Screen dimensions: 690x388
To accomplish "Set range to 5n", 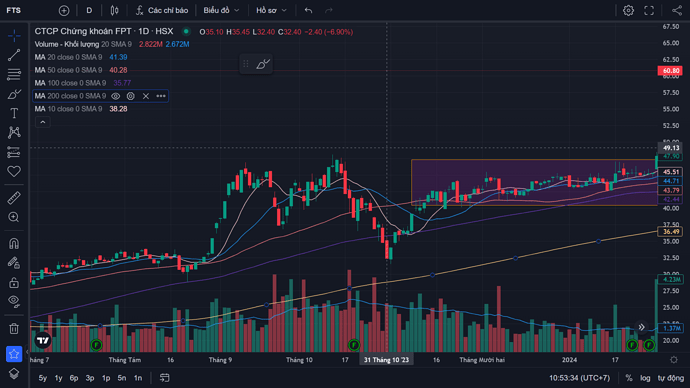I will pos(122,378).
